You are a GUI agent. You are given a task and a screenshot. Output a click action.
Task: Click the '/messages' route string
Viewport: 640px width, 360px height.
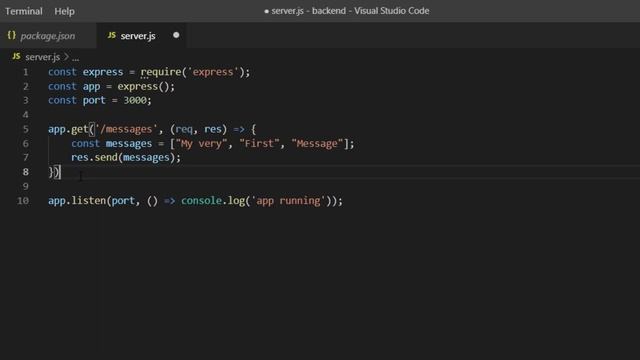[126, 129]
